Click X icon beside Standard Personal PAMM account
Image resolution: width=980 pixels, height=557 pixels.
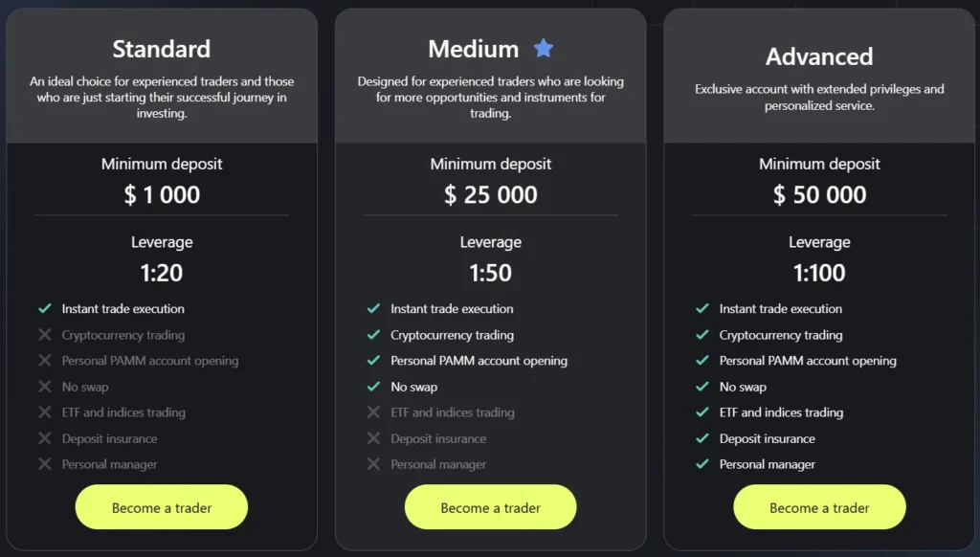coord(44,361)
